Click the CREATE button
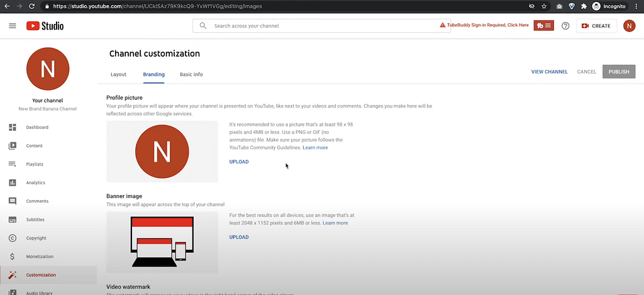This screenshot has width=644, height=295. click(596, 26)
